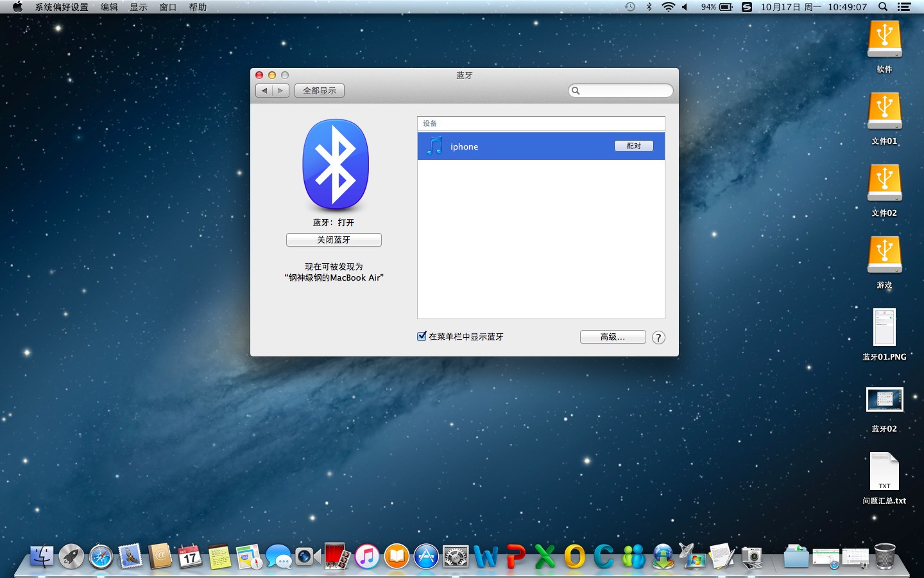Open Calendar icon showing 17
This screenshot has width=924, height=578.
click(190, 556)
